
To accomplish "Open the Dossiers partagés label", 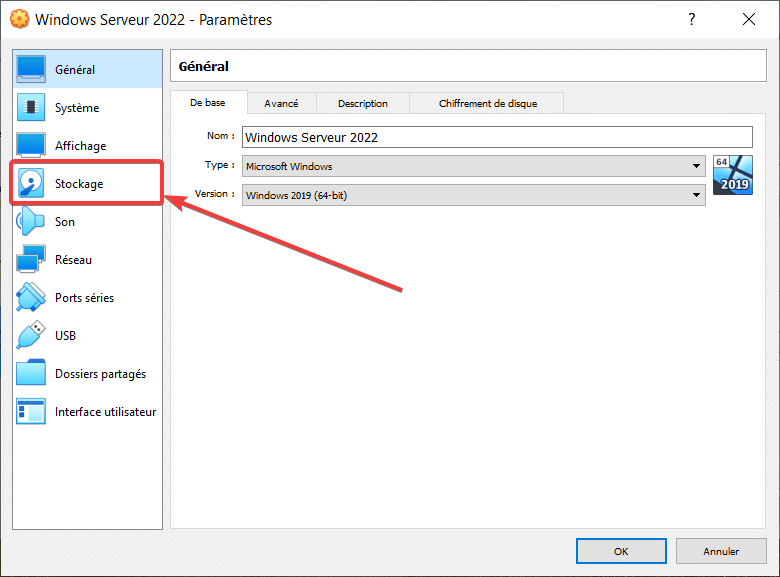I will (100, 374).
